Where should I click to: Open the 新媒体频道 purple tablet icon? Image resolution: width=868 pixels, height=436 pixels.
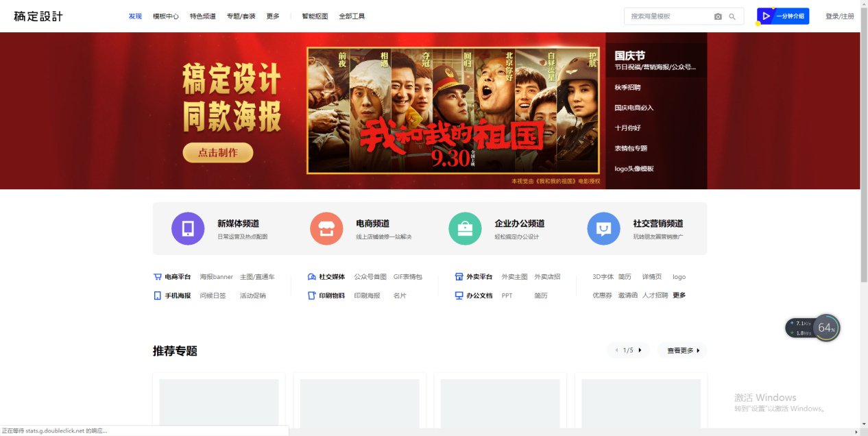[x=188, y=228]
